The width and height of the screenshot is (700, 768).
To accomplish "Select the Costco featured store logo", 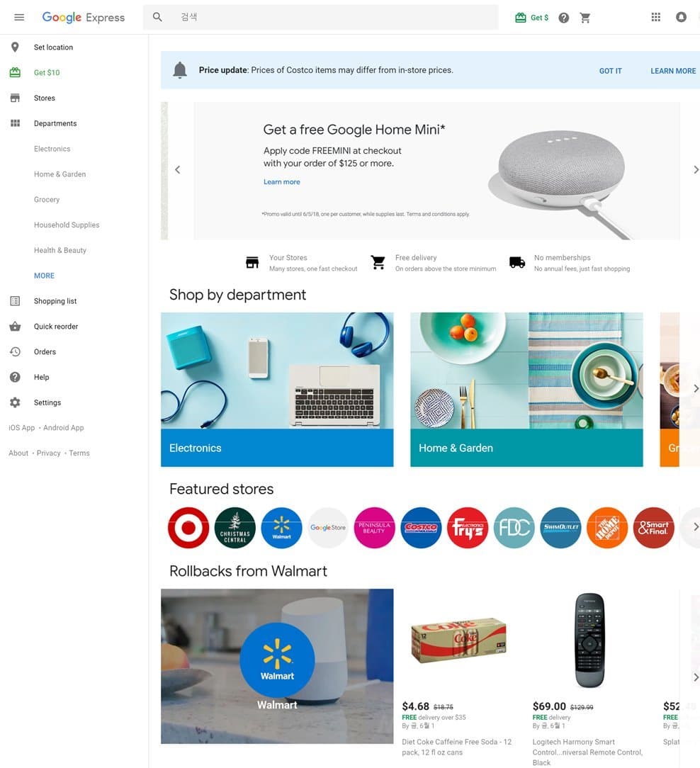I will [x=421, y=528].
